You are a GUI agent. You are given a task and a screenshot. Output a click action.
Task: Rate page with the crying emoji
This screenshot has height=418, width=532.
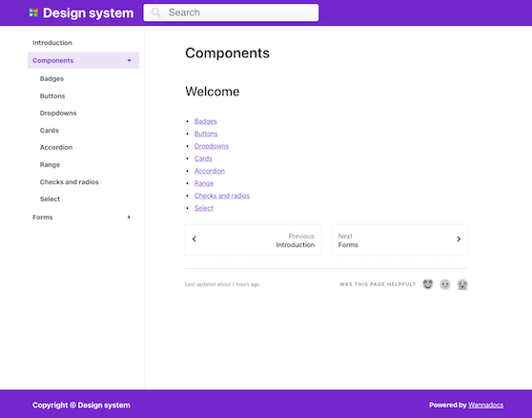pos(462,284)
